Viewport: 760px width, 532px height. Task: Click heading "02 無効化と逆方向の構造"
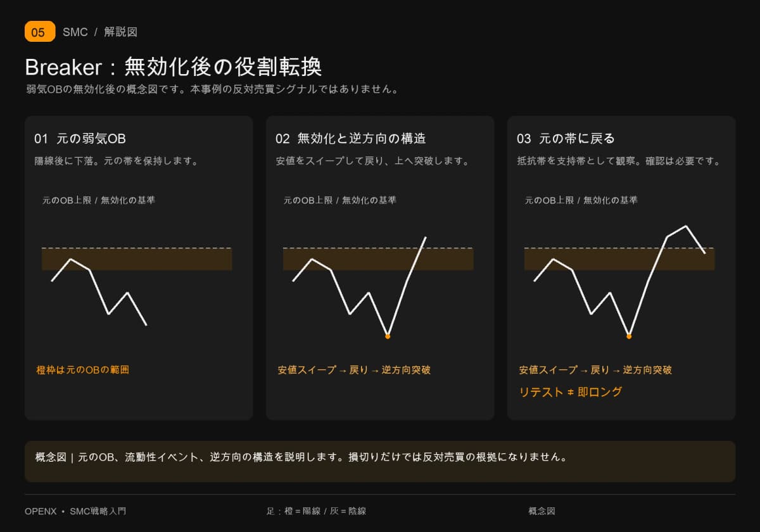[x=350, y=138]
